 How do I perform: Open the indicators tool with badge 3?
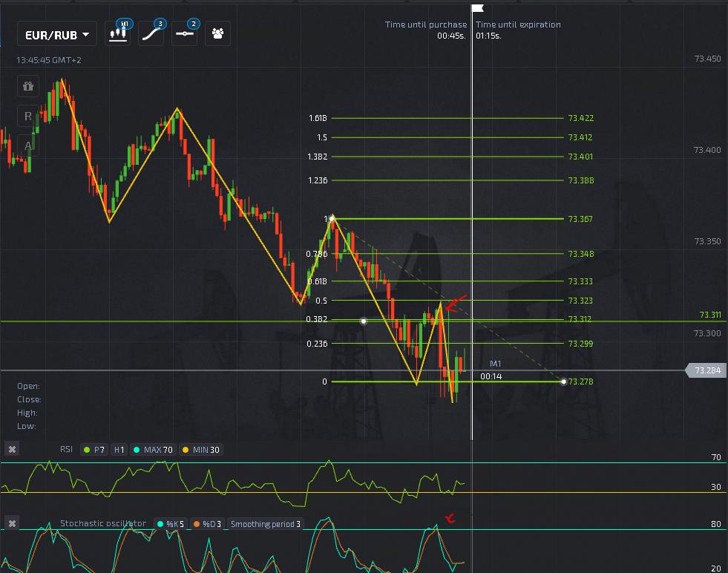[151, 34]
